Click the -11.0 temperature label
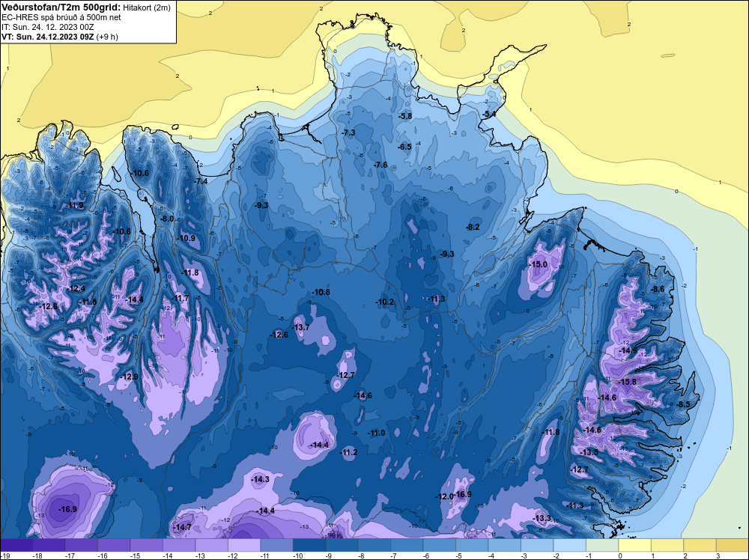749x560 pixels. tap(377, 433)
